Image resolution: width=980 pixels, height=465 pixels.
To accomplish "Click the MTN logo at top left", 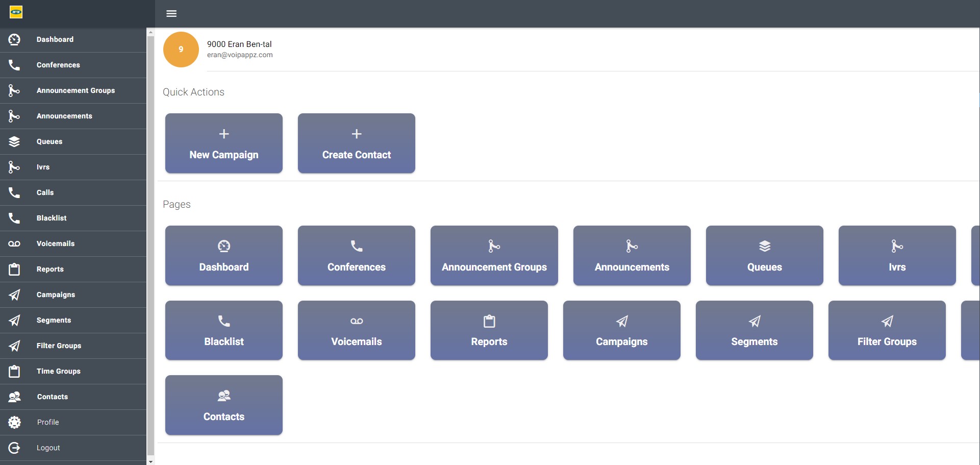I will [x=16, y=12].
